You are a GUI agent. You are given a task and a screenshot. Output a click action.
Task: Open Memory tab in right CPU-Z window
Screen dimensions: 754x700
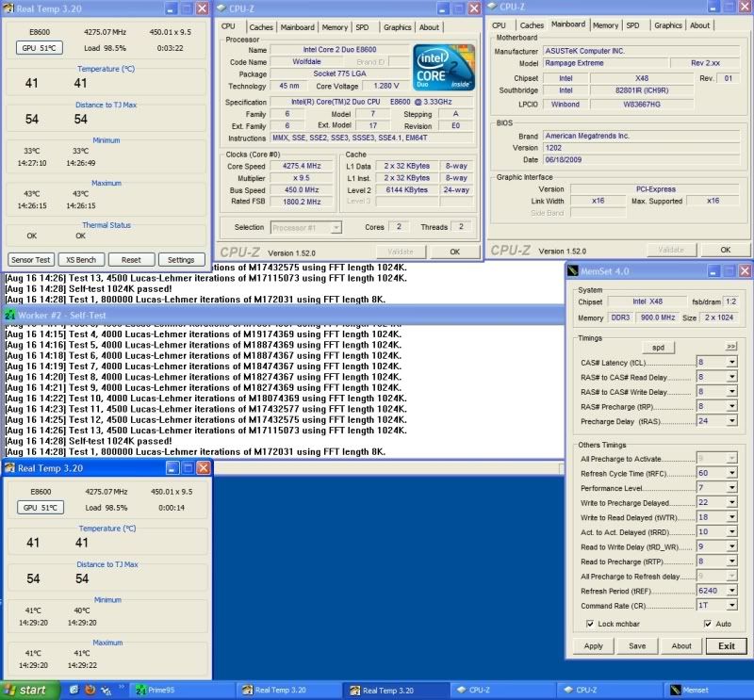click(605, 25)
